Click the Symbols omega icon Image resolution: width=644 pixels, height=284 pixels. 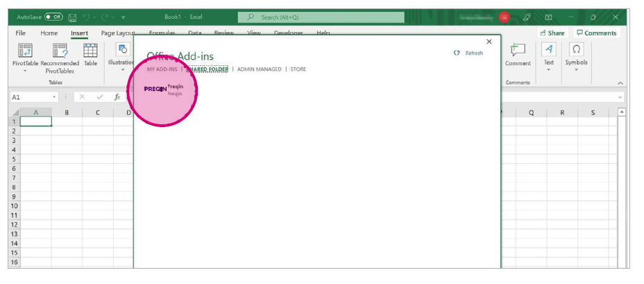[x=576, y=49]
